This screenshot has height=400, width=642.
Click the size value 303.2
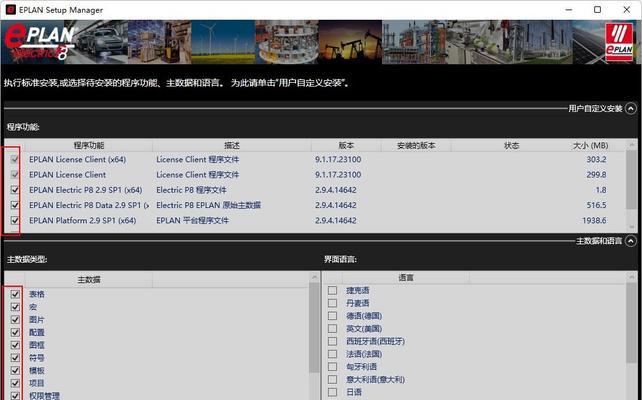(x=596, y=160)
